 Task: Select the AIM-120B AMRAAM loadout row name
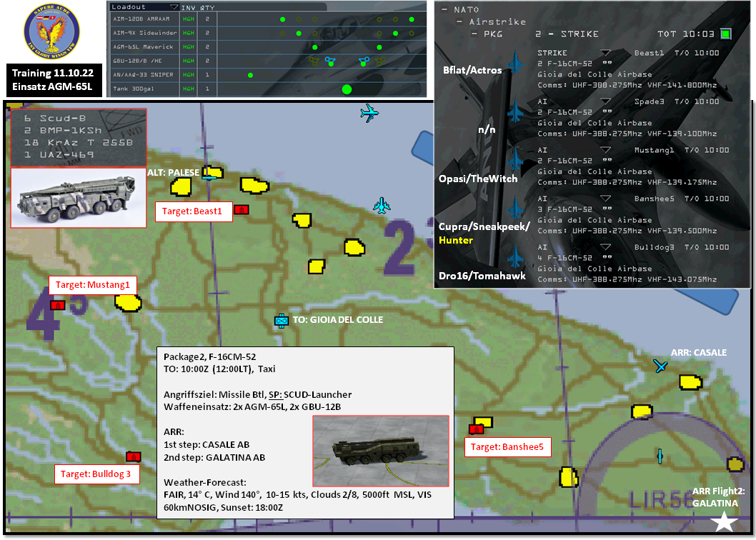[x=143, y=19]
